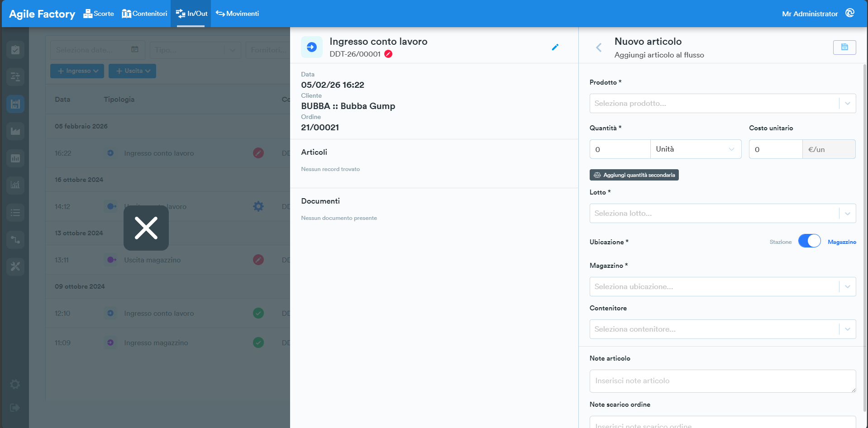868x428 pixels.
Task: Open the Unità measurement dropdown
Action: click(x=696, y=149)
